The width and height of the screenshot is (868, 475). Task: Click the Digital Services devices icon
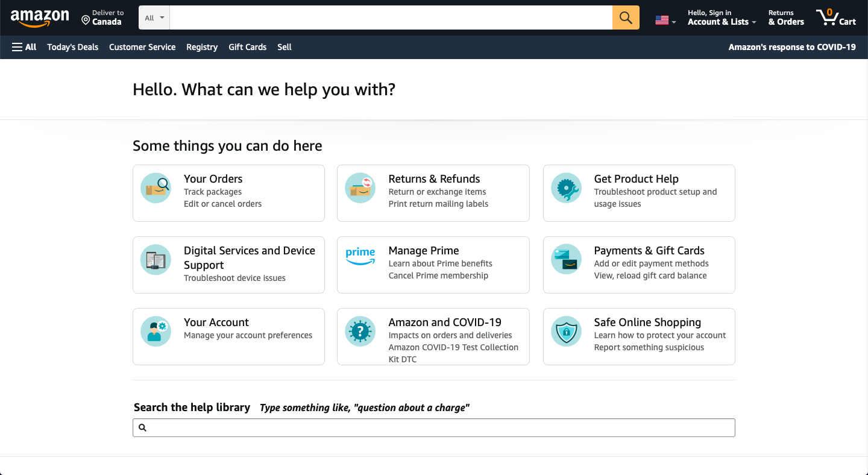click(156, 260)
